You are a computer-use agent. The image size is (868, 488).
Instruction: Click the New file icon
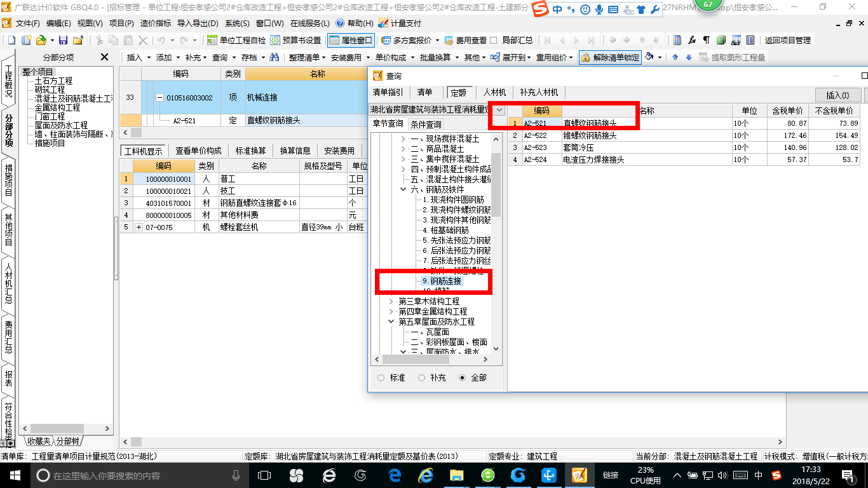[x=11, y=40]
